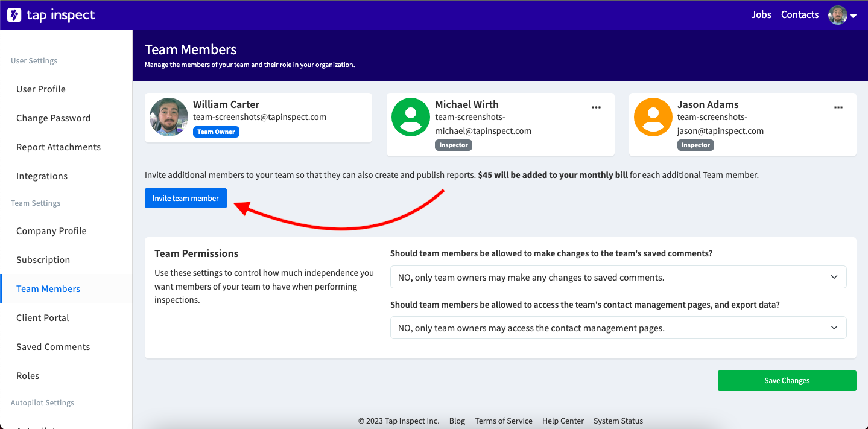
Task: Open Terms of Service footer link
Action: (x=504, y=421)
